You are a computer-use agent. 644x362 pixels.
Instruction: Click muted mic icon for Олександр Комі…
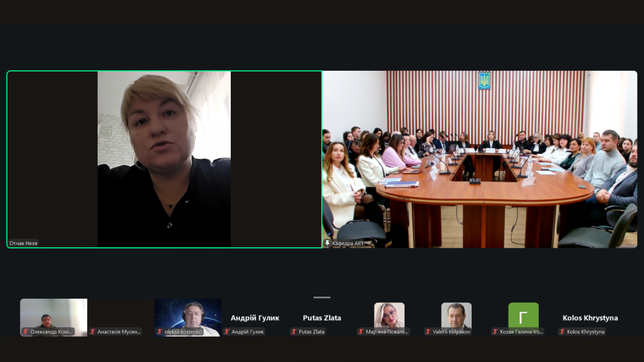[25, 332]
